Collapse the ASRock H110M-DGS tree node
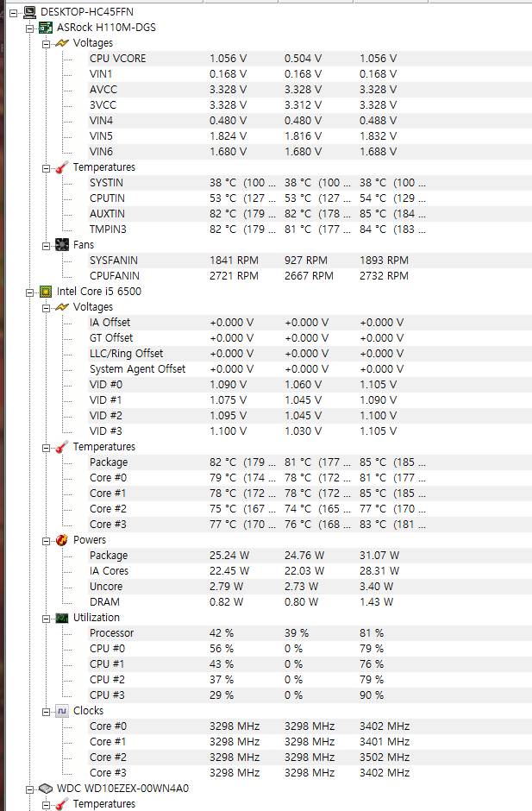The width and height of the screenshot is (532, 811). [30, 27]
